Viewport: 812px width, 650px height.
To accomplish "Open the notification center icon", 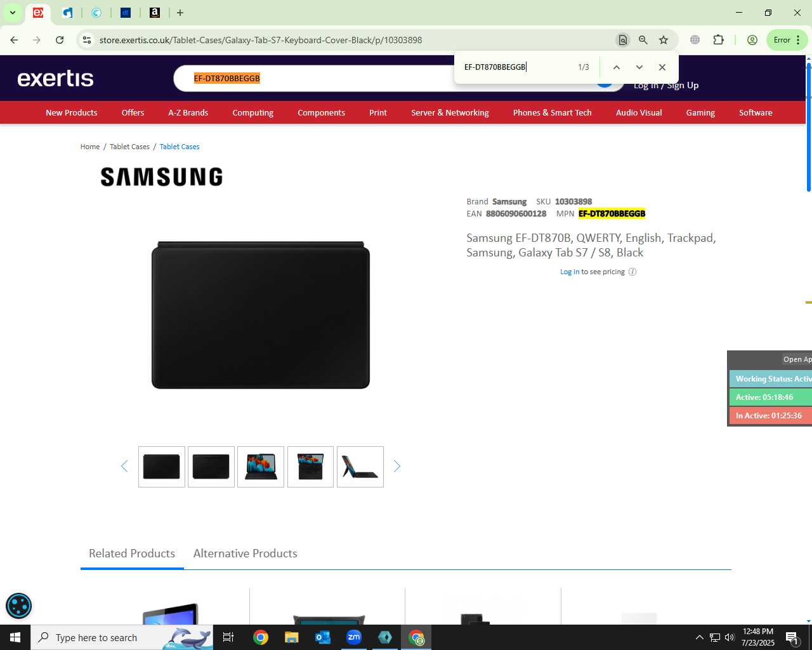I will pyautogui.click(x=792, y=637).
